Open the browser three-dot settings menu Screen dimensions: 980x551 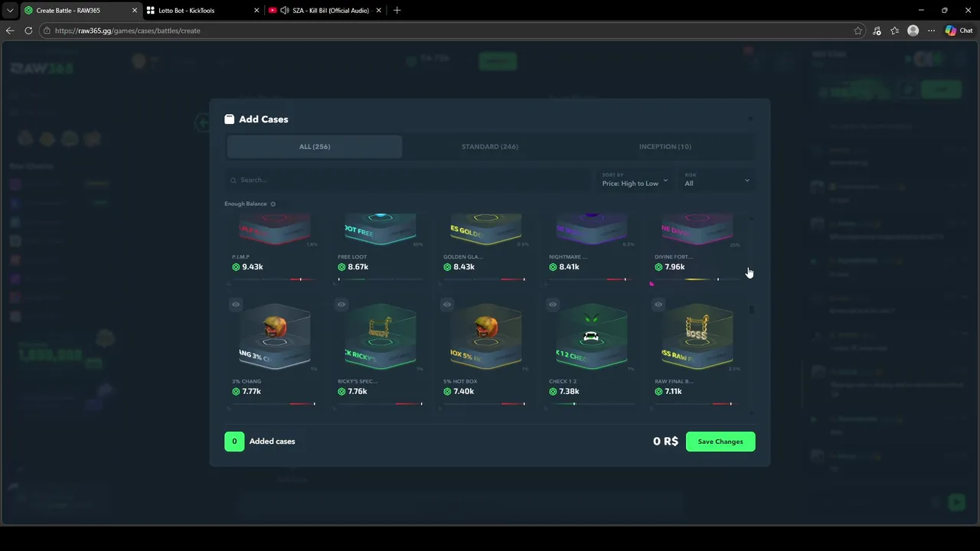(931, 31)
